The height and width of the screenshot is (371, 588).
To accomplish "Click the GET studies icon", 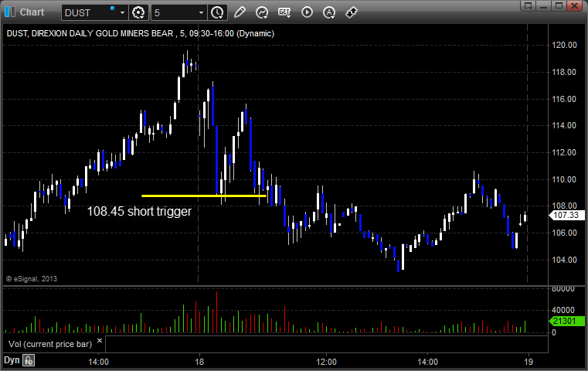I will (284, 12).
